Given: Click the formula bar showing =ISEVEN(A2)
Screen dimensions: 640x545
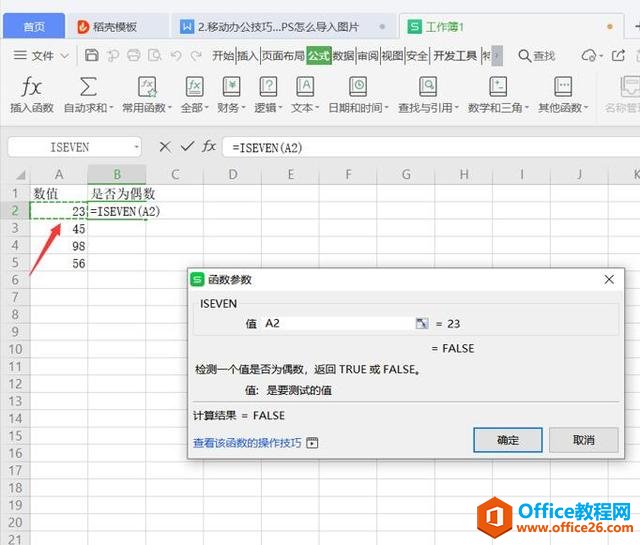Looking at the screenshot, I should (x=431, y=147).
